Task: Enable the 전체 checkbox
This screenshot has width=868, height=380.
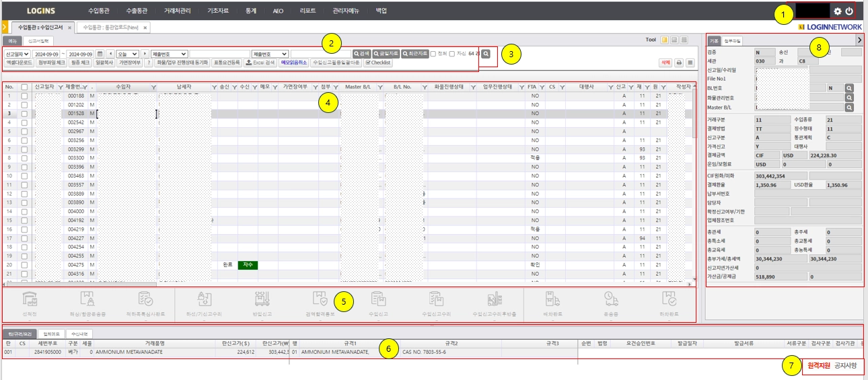Action: click(x=433, y=54)
